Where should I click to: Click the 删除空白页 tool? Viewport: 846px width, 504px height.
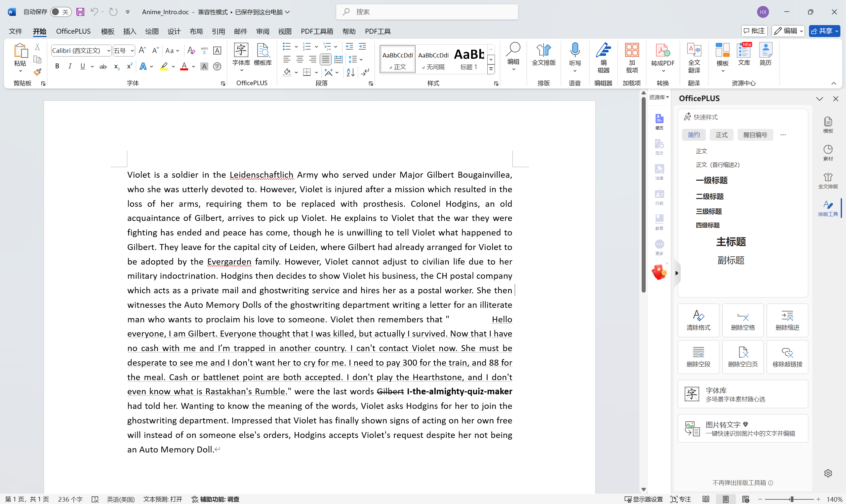743,357
